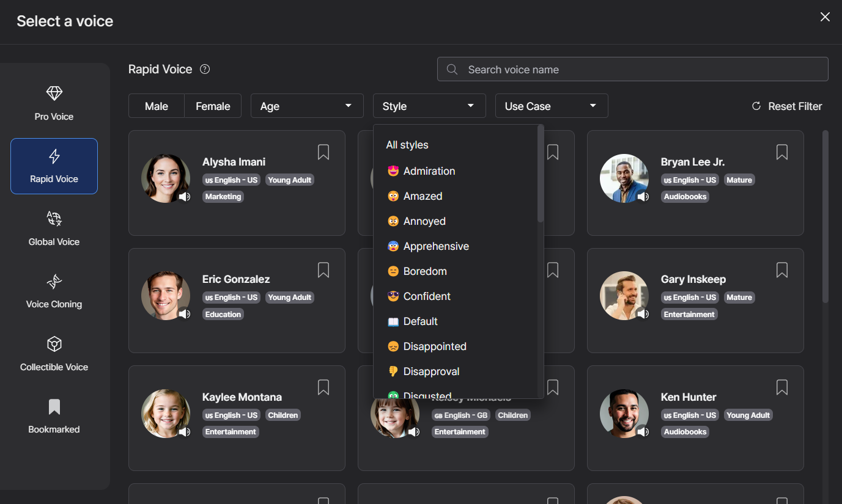Screen dimensions: 842x504
Task: Show the Bookmarked voices list
Action: pos(54,416)
